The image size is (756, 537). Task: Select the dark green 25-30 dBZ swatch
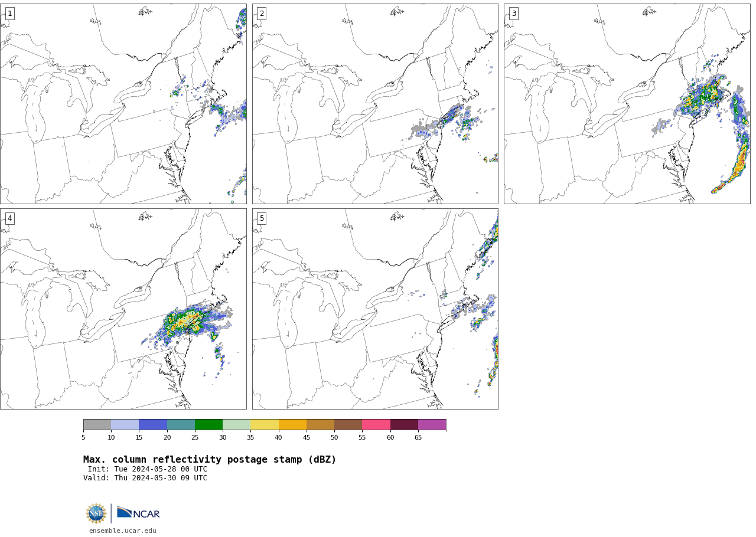tap(208, 425)
